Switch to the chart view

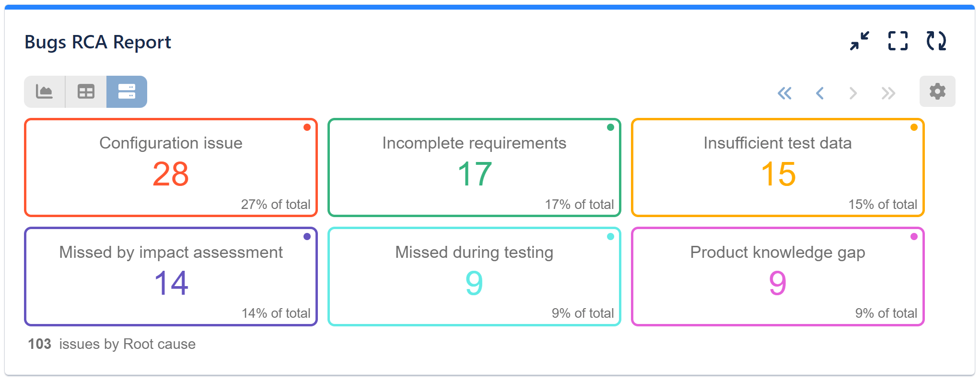click(x=45, y=91)
